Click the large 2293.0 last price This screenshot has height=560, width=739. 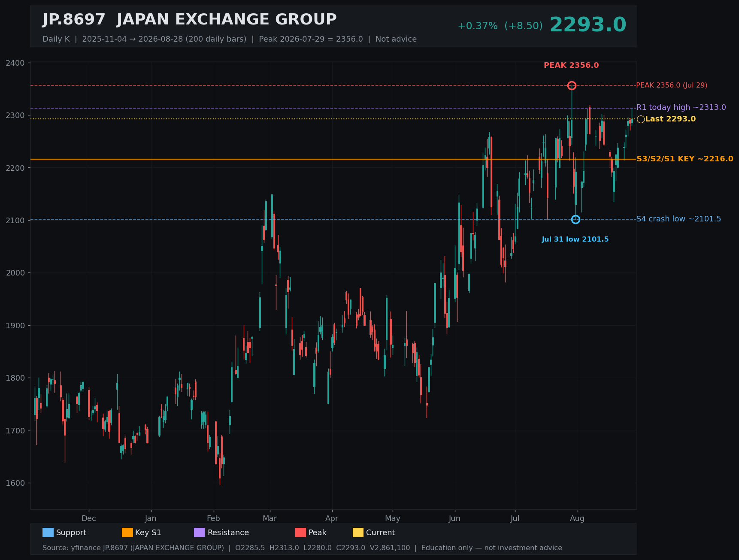click(x=588, y=25)
